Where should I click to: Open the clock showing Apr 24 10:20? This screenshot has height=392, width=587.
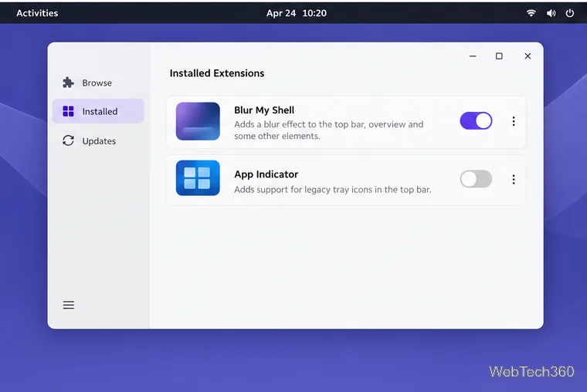tap(296, 13)
